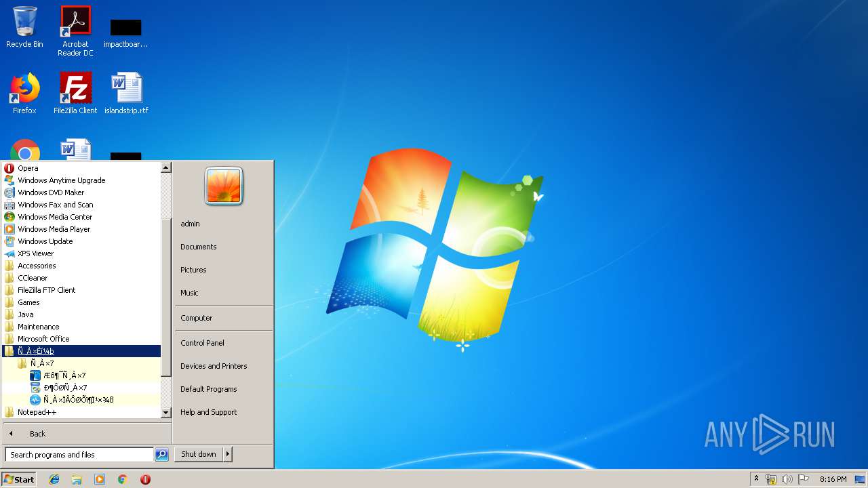Viewport: 868px width, 488px height.
Task: Click Windows DVD Maker icon
Action: click(x=9, y=192)
